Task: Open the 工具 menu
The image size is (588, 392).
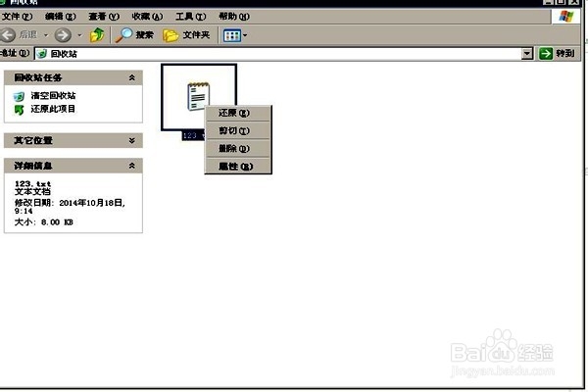Action: (191, 17)
